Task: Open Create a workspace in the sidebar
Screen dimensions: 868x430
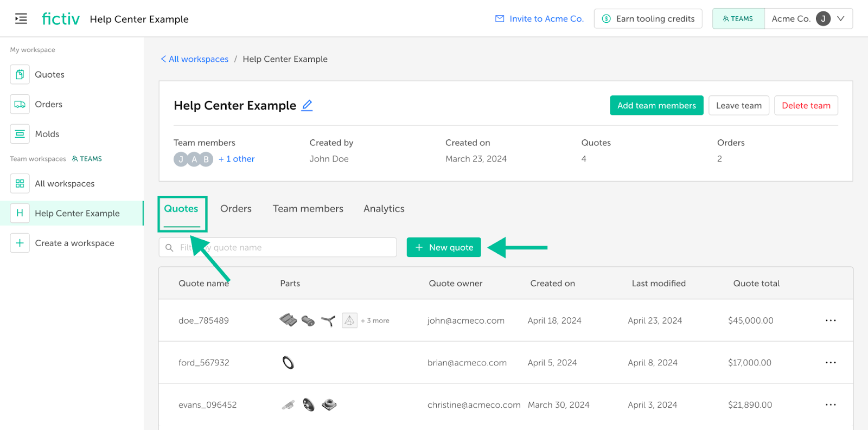Action: [x=75, y=243]
